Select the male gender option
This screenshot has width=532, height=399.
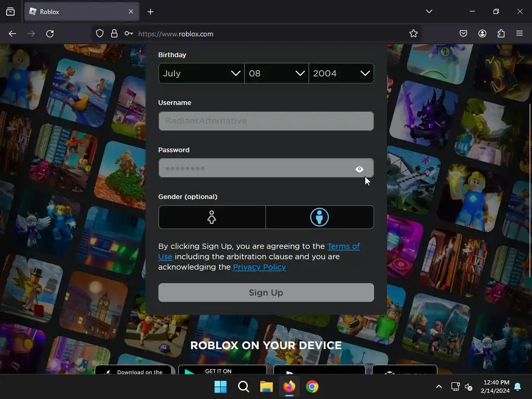coord(320,217)
